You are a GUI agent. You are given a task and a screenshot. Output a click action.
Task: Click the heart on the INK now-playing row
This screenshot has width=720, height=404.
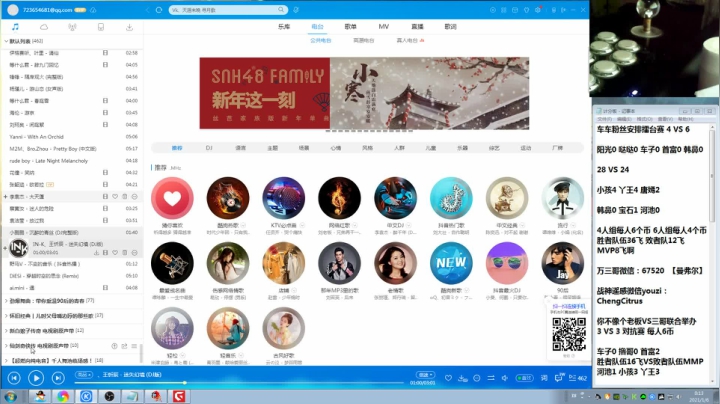tap(115, 252)
